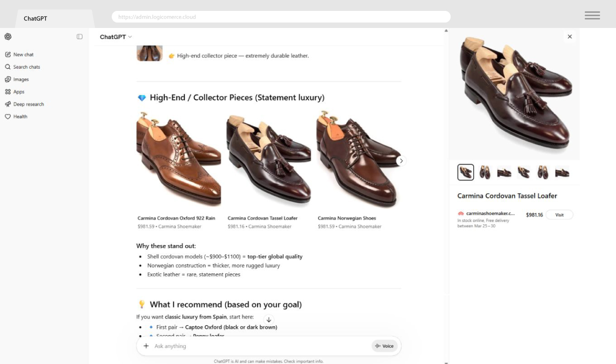Click the "Carmina Cordovan Tassel Loafer" panel title

[x=507, y=196]
